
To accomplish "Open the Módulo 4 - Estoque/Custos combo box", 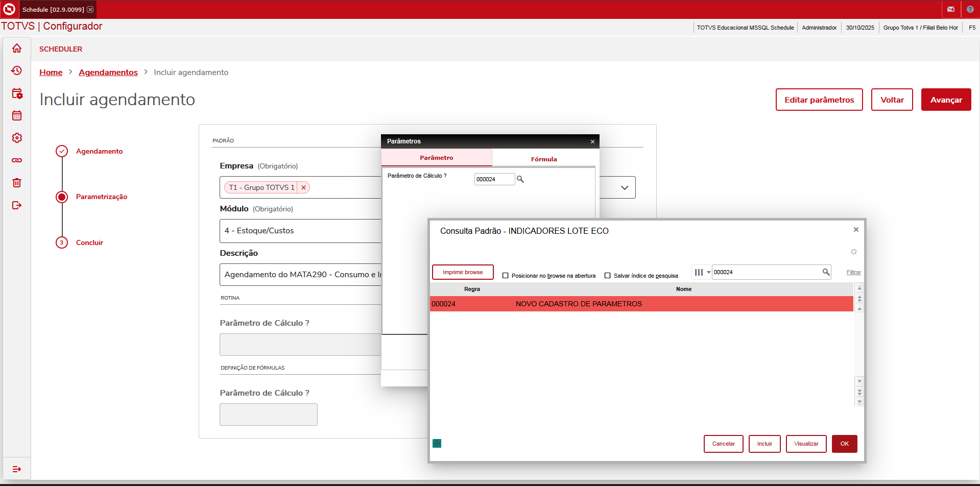I will (x=300, y=231).
